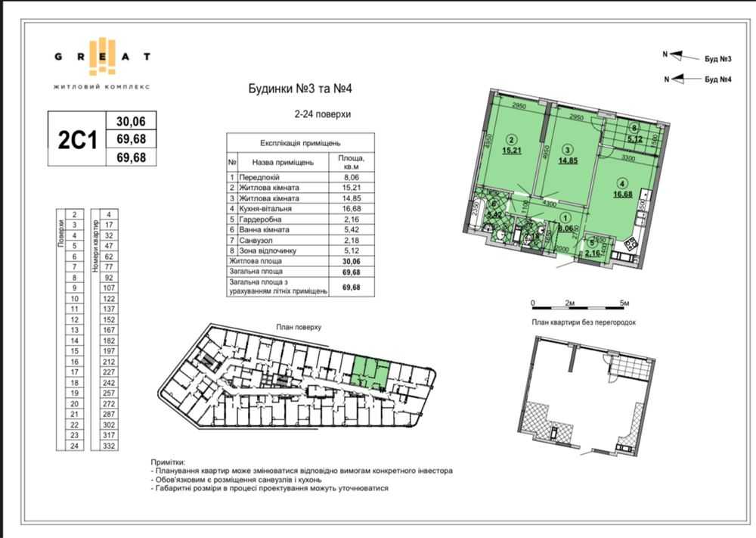Click the note about Планування квартир може змінюватися
This screenshot has height=538, width=756.
coord(302,471)
